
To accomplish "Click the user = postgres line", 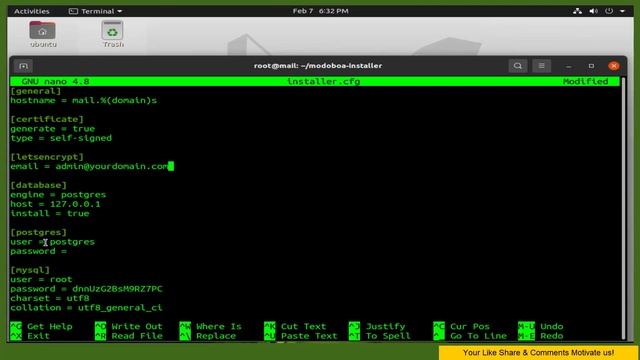I will click(x=53, y=242).
